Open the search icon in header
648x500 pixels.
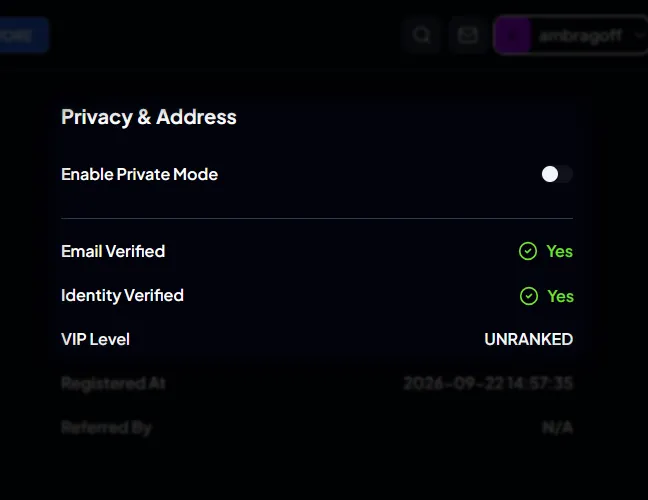point(421,35)
